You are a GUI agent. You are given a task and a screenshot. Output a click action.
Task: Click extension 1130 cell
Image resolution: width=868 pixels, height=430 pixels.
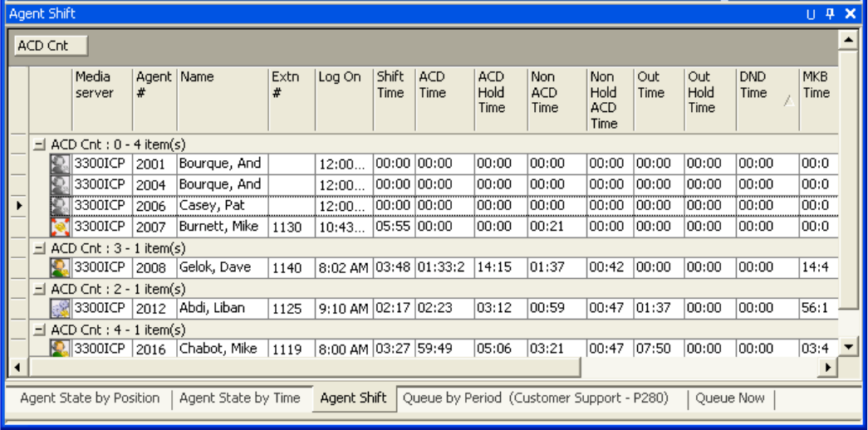point(292,227)
